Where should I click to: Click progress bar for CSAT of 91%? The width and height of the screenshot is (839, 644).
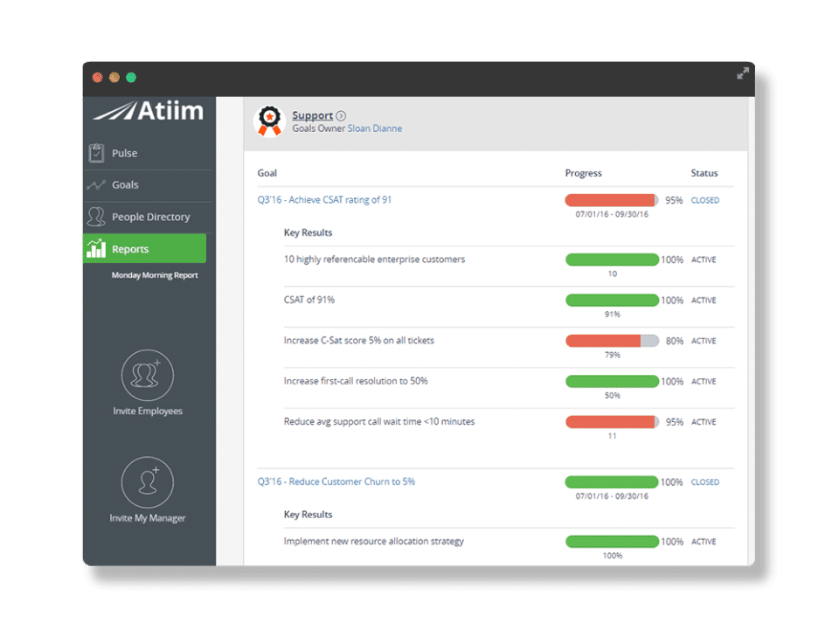pos(612,300)
